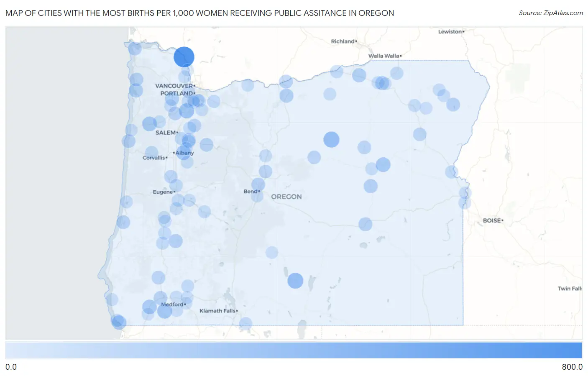This screenshot has width=588, height=376.
Task: Click the bubble southwest of BOISE near Oregon border
Action: 465,203
